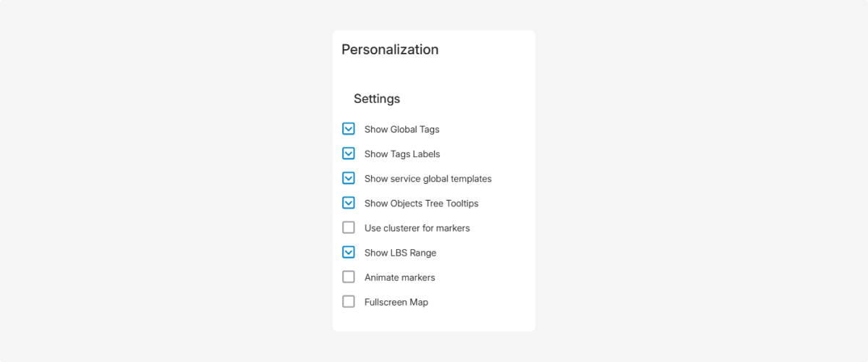Click the "Show Objects Tree Tooltips" text
Viewport: 868px width, 362px height.
[421, 203]
